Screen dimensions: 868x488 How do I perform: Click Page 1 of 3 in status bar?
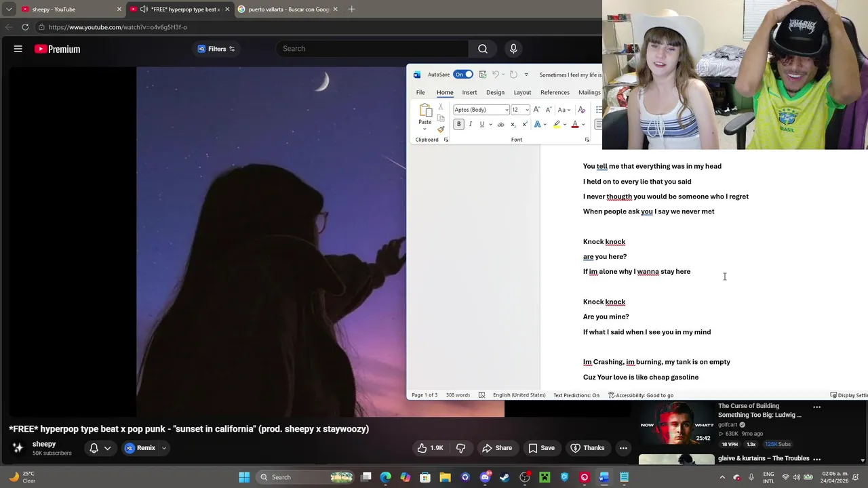click(425, 395)
